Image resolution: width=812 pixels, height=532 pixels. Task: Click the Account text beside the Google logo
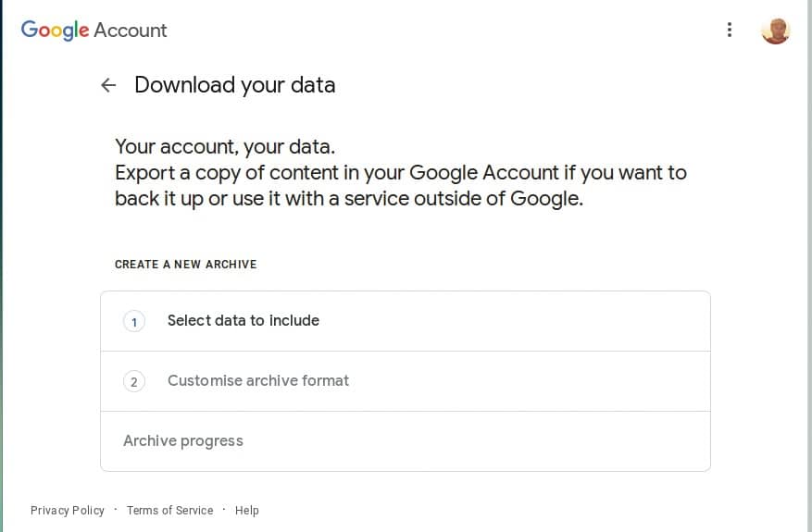tap(131, 30)
